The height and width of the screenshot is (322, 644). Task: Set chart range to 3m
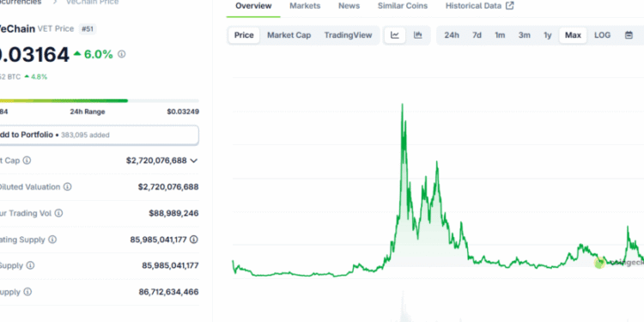(x=525, y=35)
